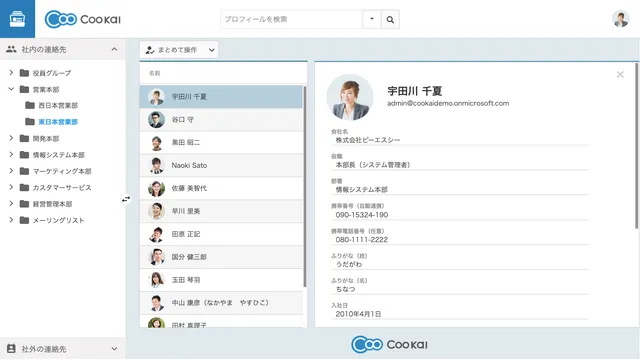Collapse the 社内の連絡先 section
The width and height of the screenshot is (640, 360).
coord(114,49)
